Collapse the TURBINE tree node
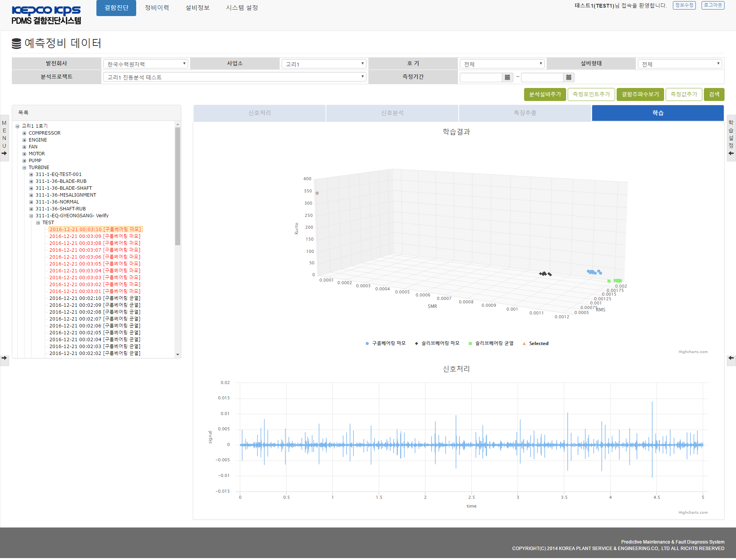Image resolution: width=736 pixels, height=560 pixels. tap(24, 168)
